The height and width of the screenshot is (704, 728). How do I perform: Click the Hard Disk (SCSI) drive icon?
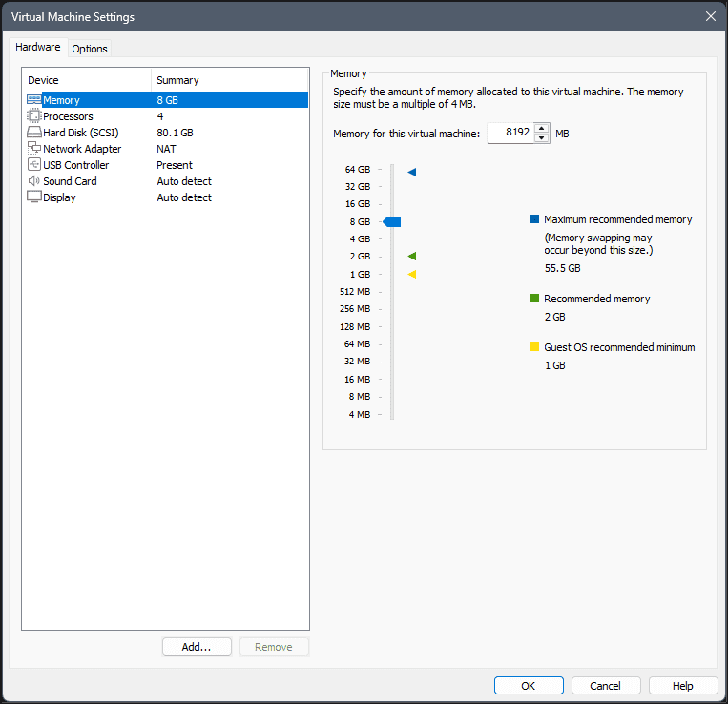[34, 133]
